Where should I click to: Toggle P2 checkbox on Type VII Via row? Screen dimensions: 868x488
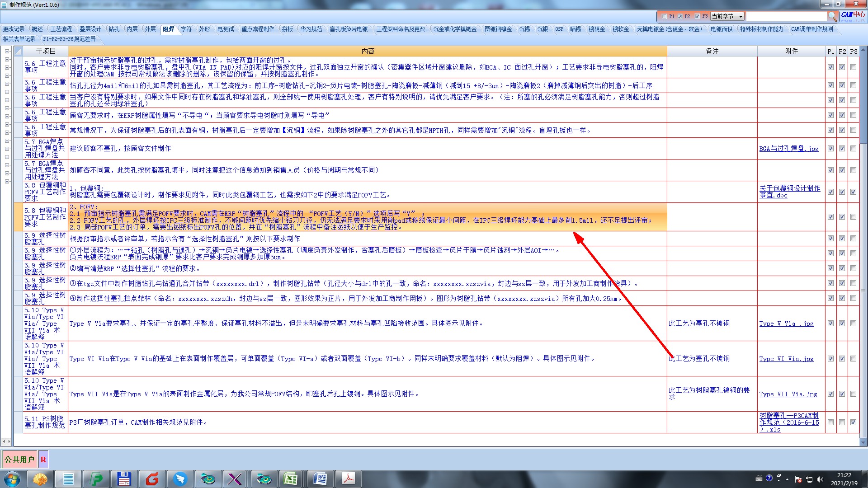tap(842, 394)
